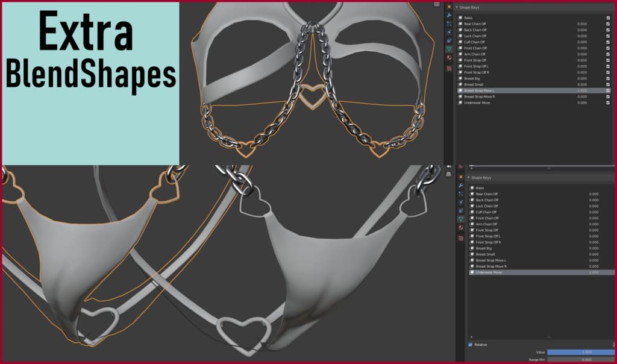Open Physics tab in lower panel
The width and height of the screenshot is (617, 364).
coord(461,202)
